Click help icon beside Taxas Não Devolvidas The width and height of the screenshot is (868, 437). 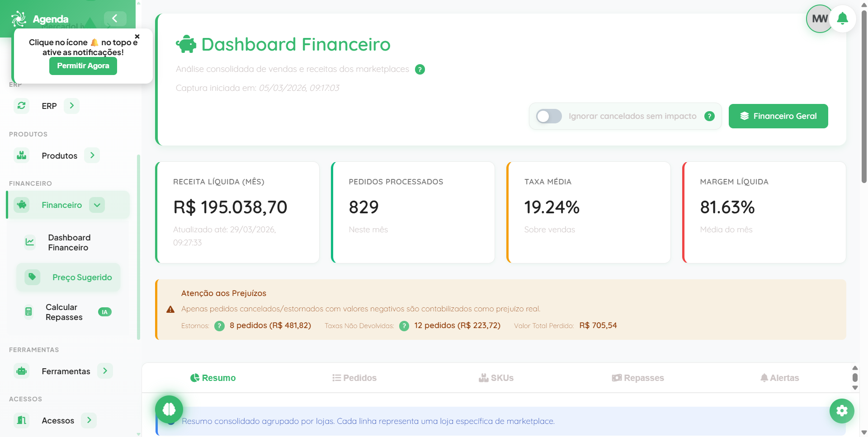click(404, 326)
